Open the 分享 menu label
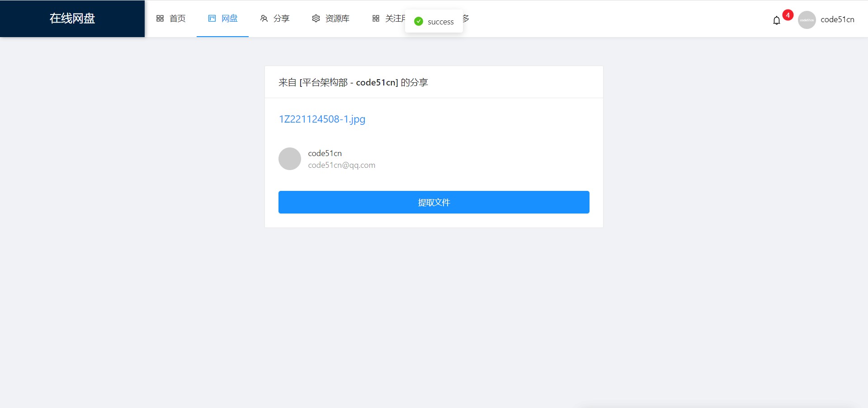The height and width of the screenshot is (408, 868). pos(281,19)
